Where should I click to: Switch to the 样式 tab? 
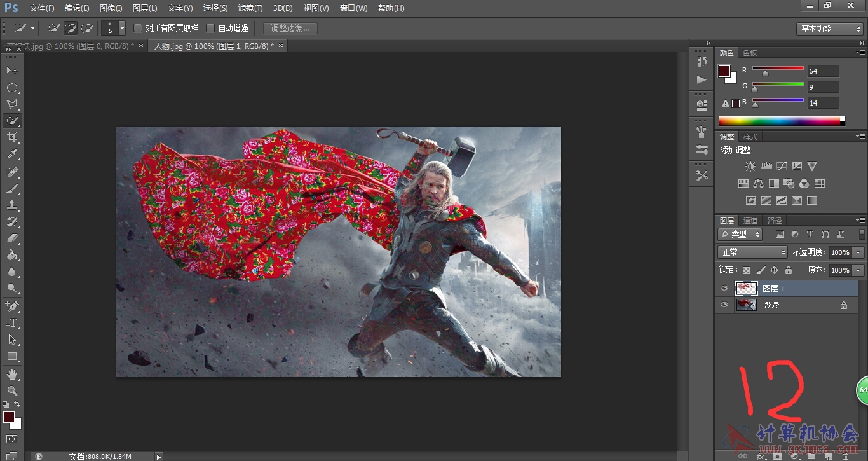(x=750, y=137)
